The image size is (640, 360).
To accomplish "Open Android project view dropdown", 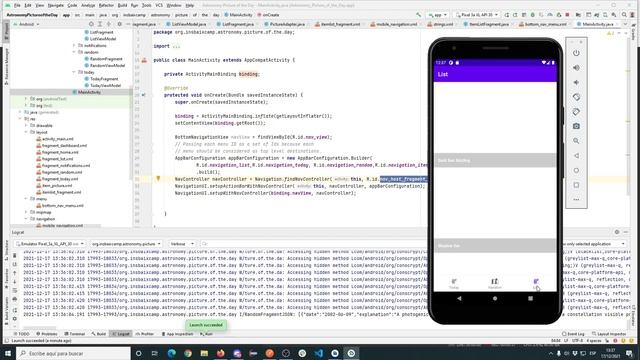I will [27, 24].
